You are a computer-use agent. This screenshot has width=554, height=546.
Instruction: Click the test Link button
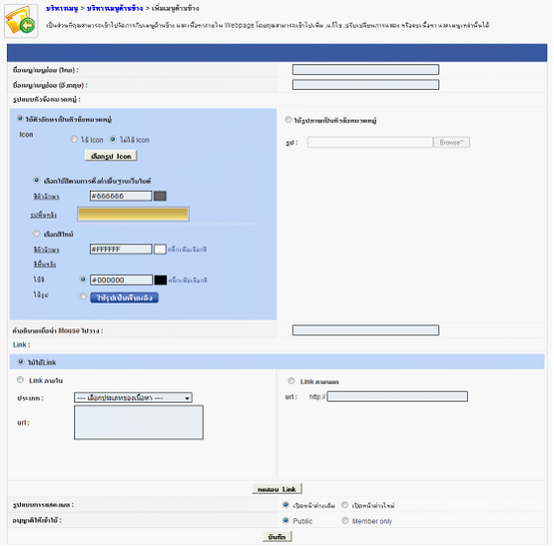coord(277,489)
